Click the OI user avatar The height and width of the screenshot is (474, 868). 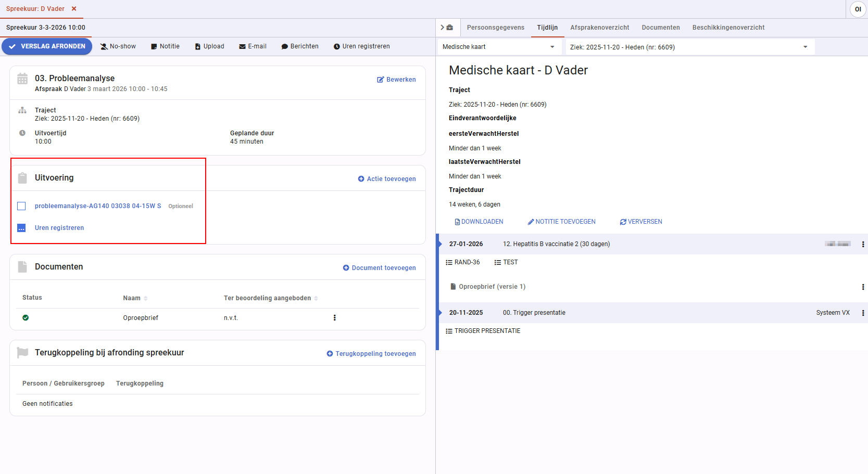click(x=858, y=9)
